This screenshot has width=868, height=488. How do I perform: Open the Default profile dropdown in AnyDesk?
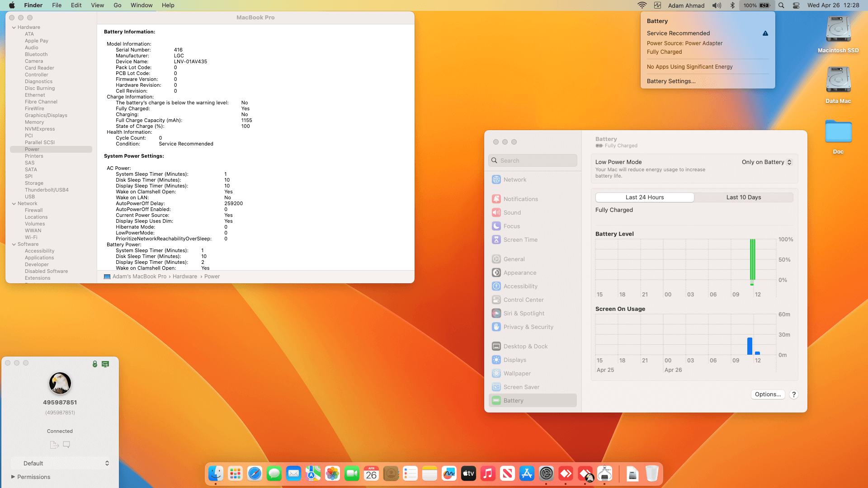pos(60,463)
